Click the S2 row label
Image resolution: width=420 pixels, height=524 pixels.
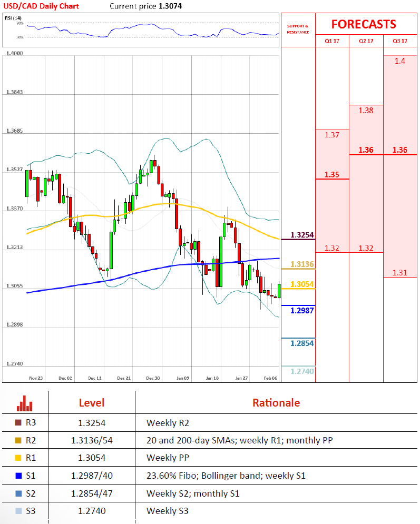point(31,493)
